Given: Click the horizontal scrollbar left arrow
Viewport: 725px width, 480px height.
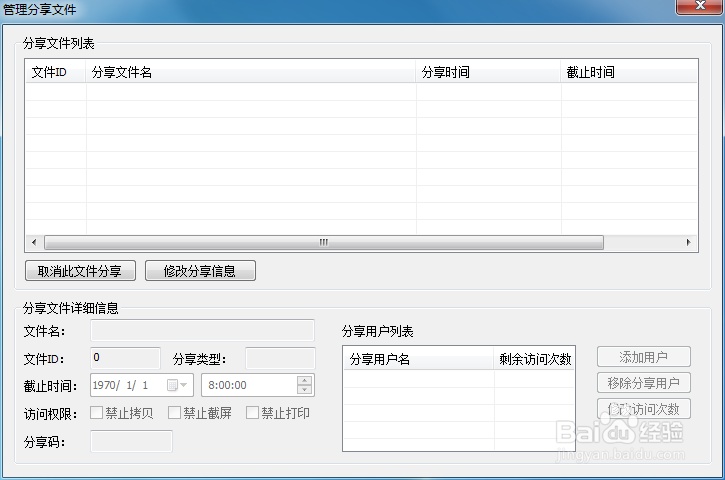Looking at the screenshot, I should tap(34, 242).
